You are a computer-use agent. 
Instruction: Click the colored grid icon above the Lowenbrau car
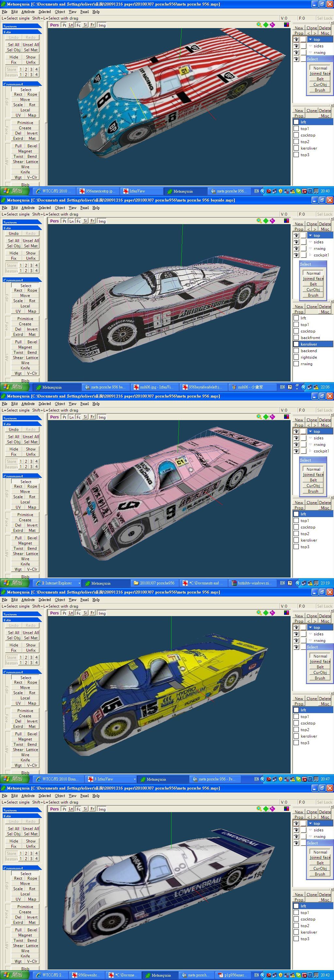pos(286,808)
